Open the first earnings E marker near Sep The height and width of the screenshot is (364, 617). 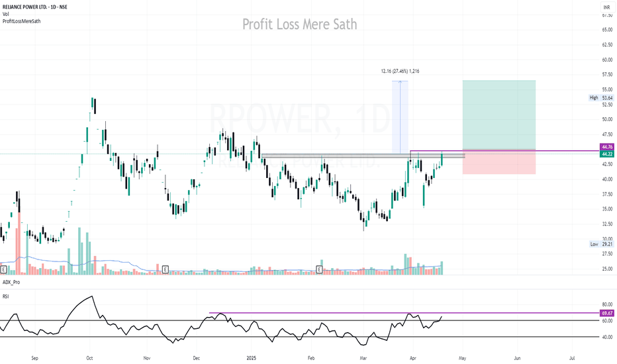coord(3,269)
